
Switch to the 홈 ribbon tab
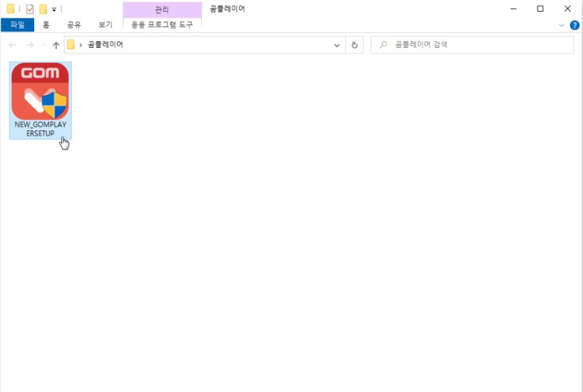point(46,25)
